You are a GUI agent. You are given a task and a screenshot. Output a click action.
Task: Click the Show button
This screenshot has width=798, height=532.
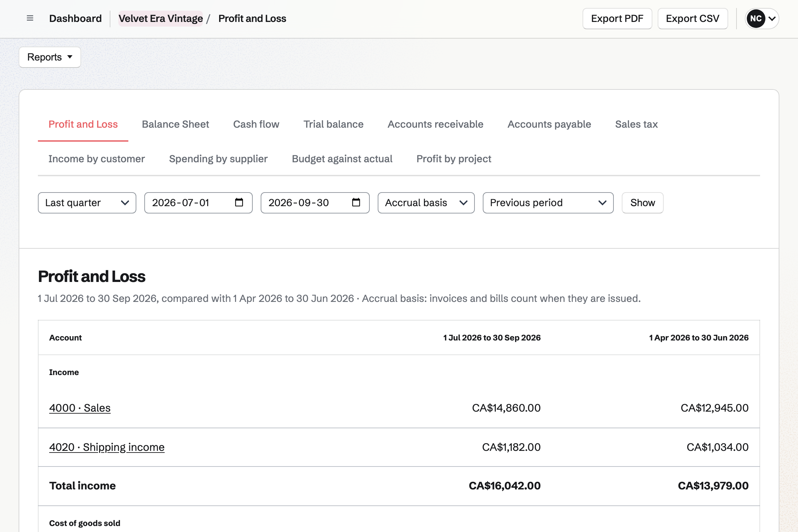tap(643, 203)
